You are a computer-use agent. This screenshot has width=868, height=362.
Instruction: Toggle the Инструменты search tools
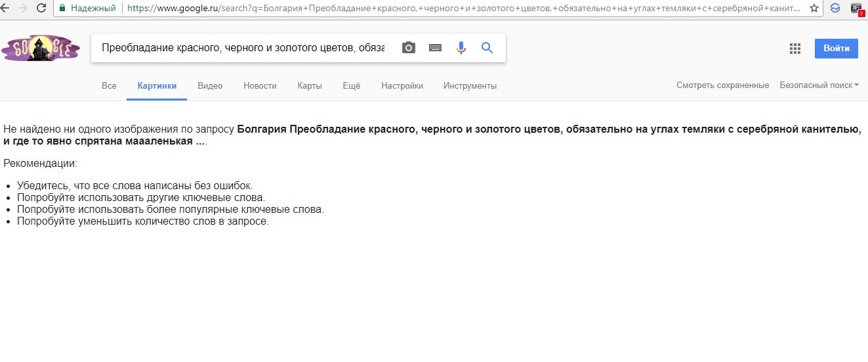[470, 86]
